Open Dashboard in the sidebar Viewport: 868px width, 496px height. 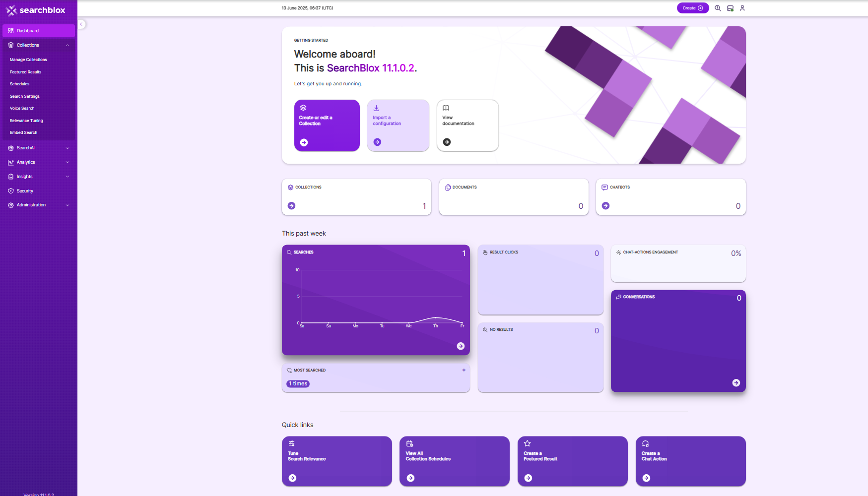(39, 31)
